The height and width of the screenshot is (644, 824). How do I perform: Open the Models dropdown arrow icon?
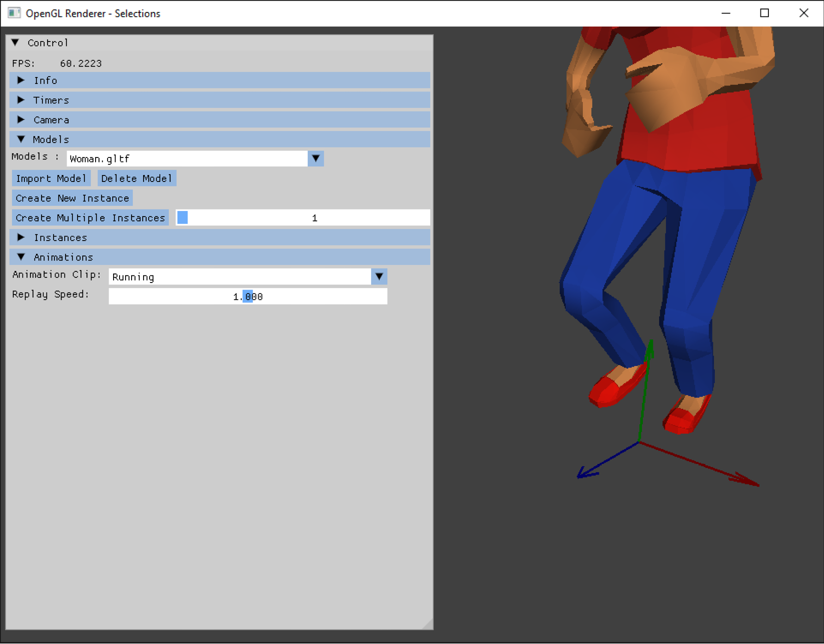[x=316, y=158]
